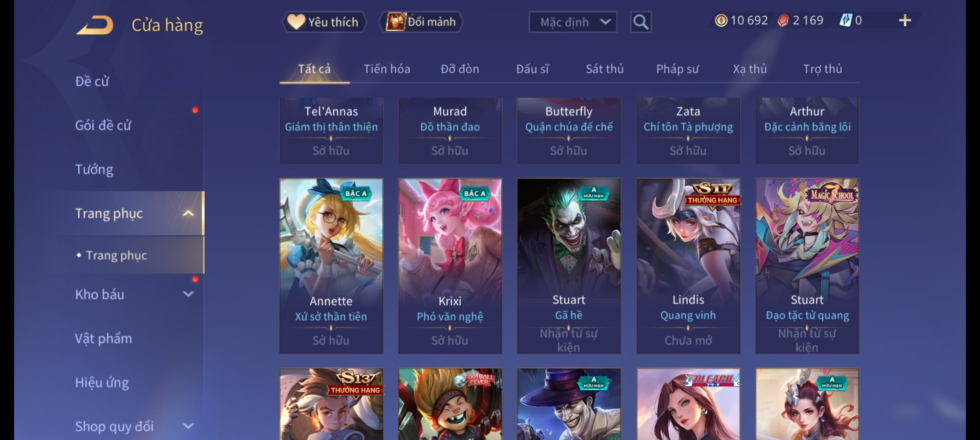The width and height of the screenshot is (980, 440).
Task: Switch to the Pháp sư tab
Action: (x=677, y=69)
